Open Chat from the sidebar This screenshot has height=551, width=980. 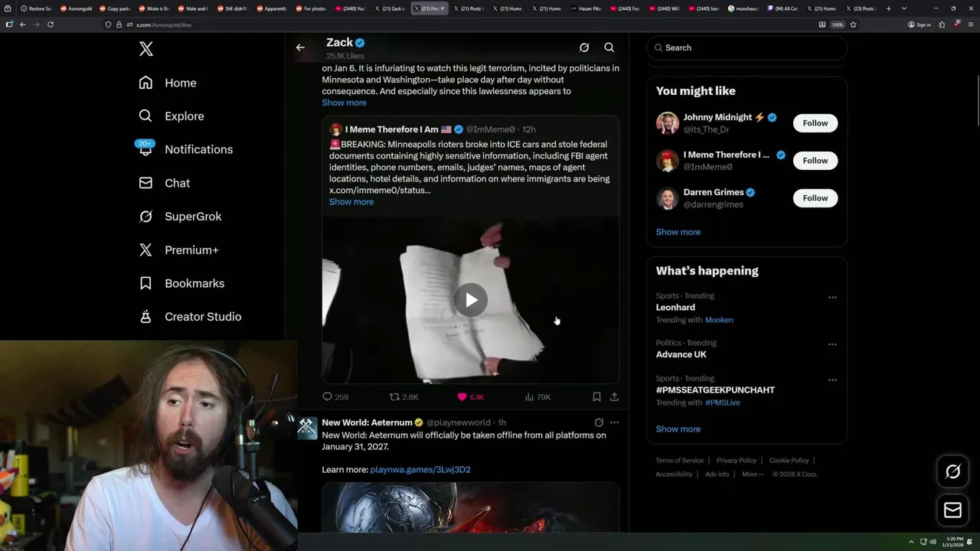tap(164, 183)
